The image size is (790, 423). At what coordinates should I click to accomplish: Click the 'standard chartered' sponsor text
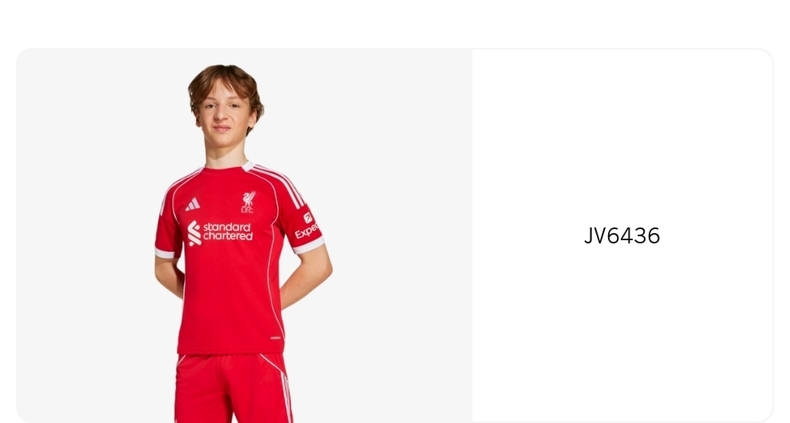228,232
